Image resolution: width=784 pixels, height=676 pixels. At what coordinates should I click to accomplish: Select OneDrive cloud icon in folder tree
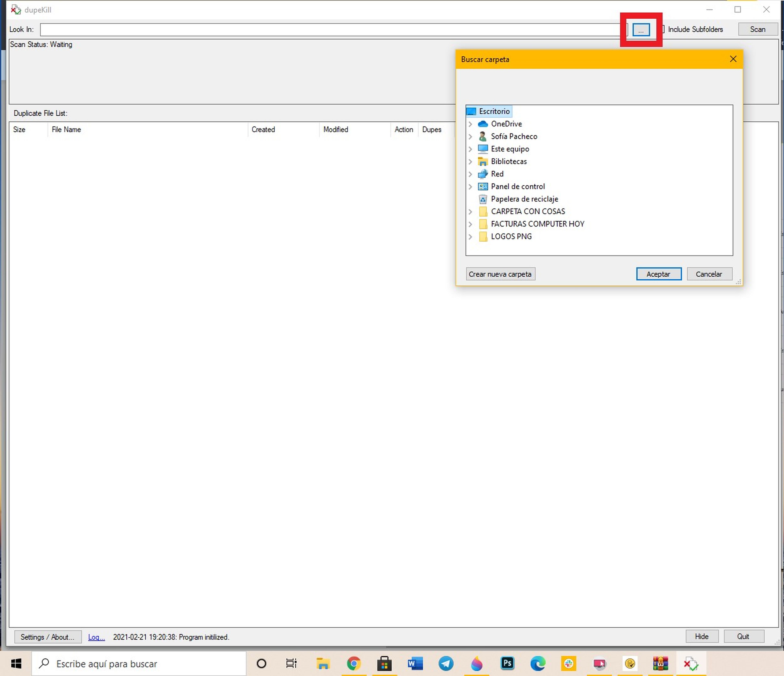pyautogui.click(x=483, y=124)
